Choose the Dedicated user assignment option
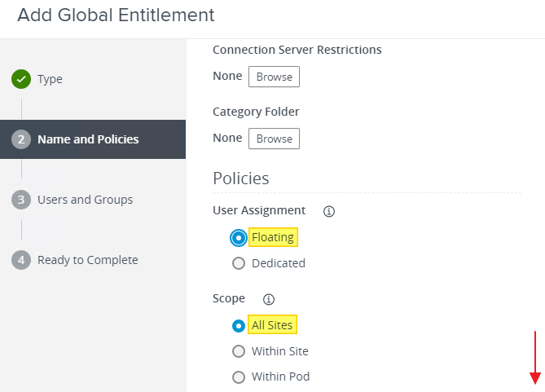The height and width of the screenshot is (392, 545). pyautogui.click(x=239, y=263)
